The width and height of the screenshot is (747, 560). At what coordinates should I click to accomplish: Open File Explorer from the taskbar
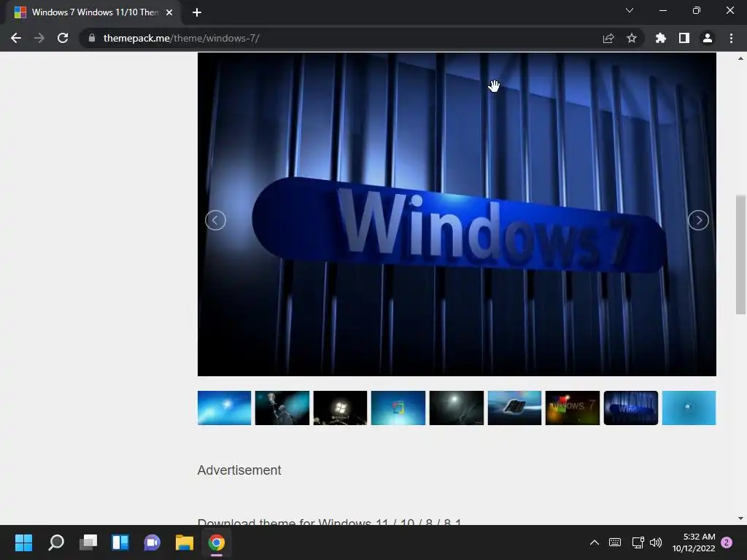185,542
